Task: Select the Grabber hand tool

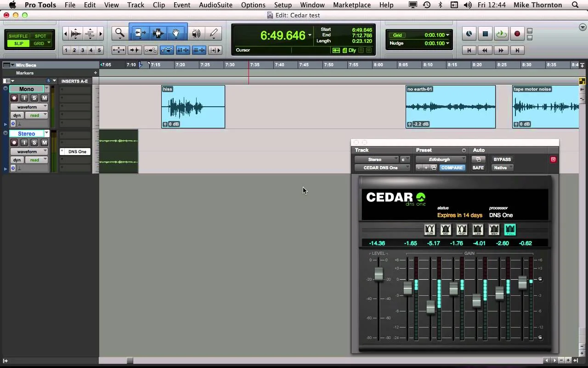Action: point(175,33)
